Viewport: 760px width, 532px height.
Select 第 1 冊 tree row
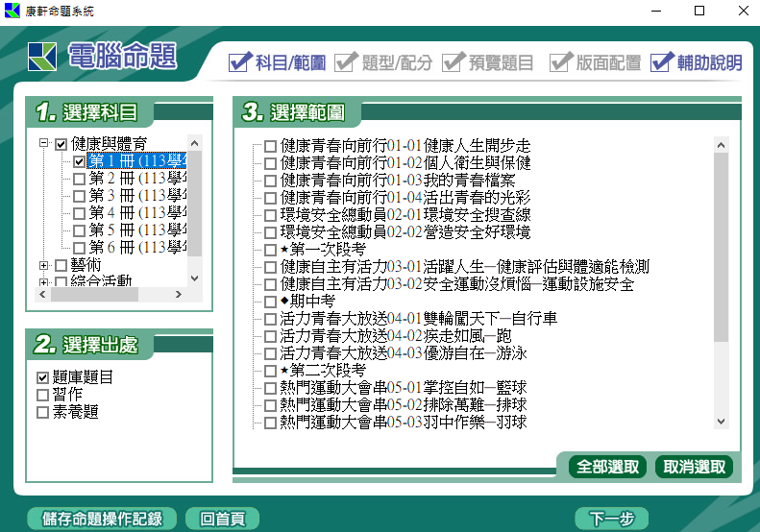coord(137,161)
